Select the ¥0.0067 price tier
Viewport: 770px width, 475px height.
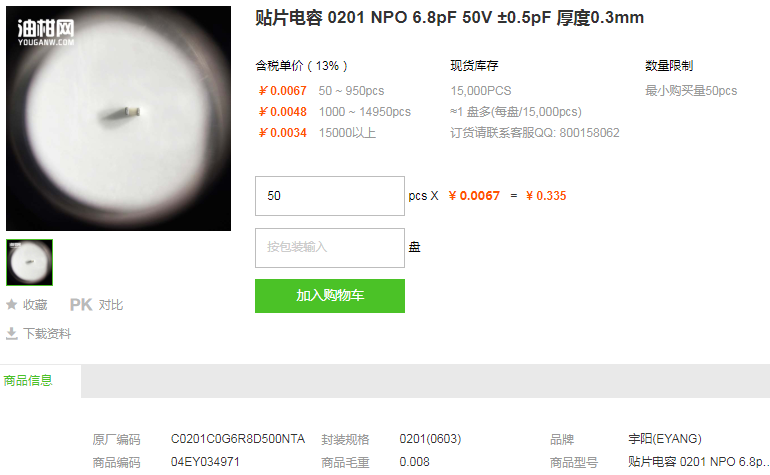point(283,91)
